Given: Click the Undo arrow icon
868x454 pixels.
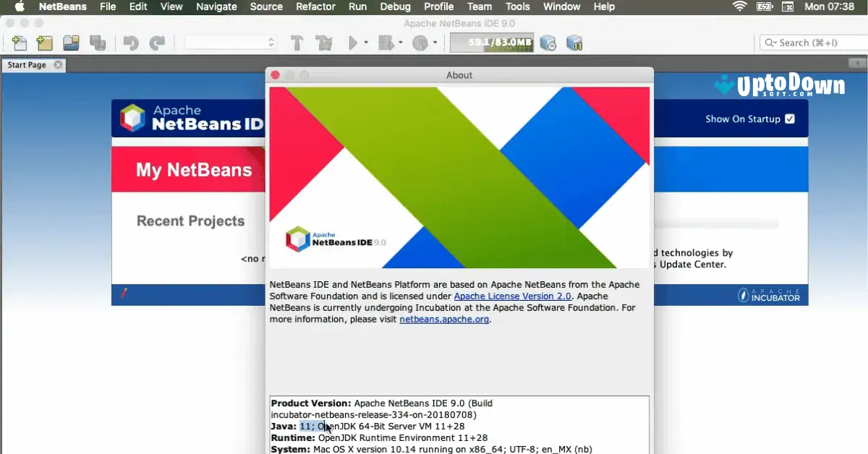Looking at the screenshot, I should pyautogui.click(x=130, y=43).
